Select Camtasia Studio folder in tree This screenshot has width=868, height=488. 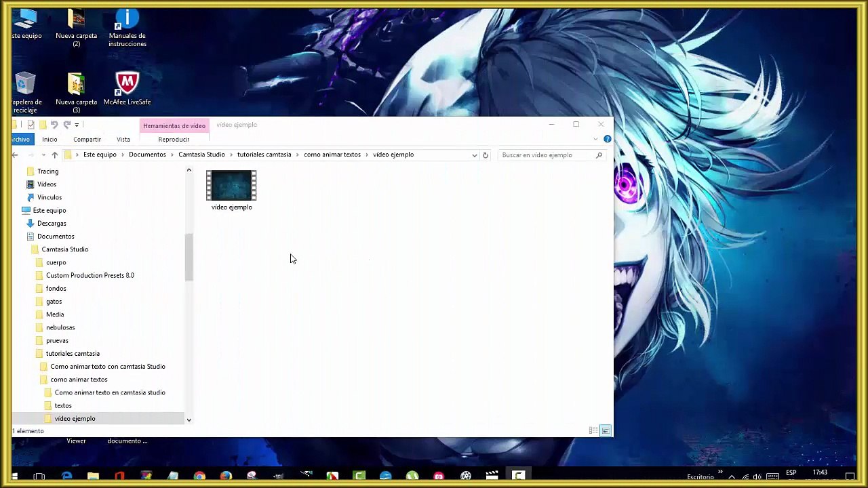coord(64,249)
